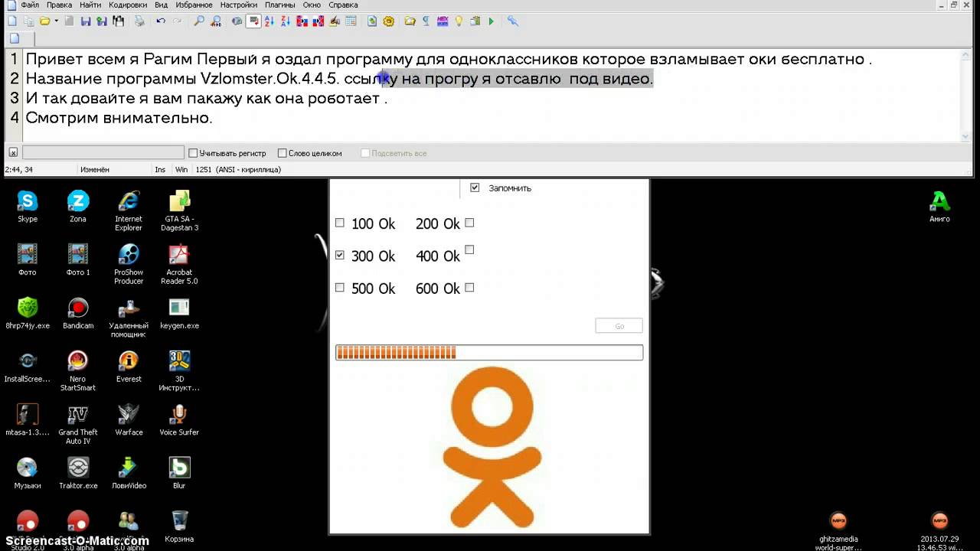980x551 pixels.
Task: Select the open document tab icon
Action: click(x=15, y=38)
